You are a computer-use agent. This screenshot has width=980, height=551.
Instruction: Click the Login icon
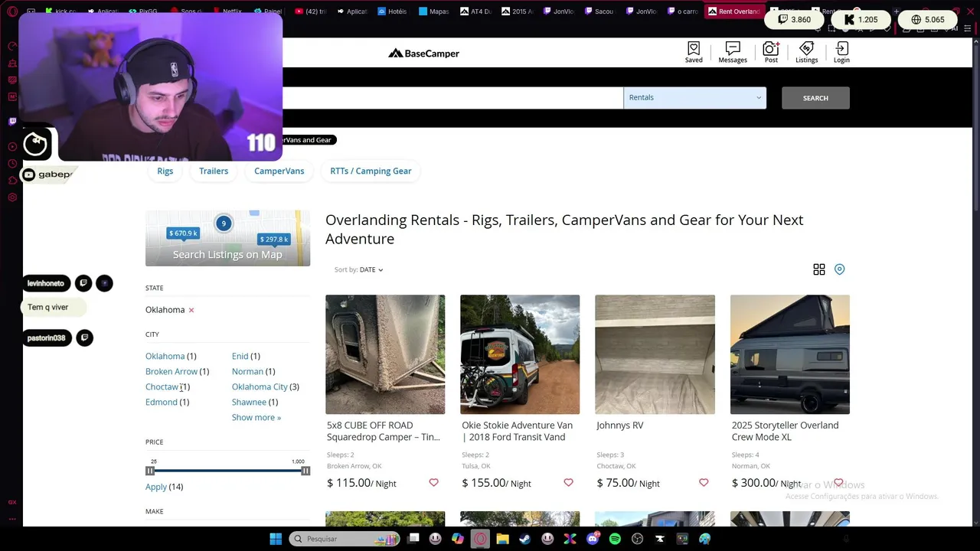coord(841,48)
